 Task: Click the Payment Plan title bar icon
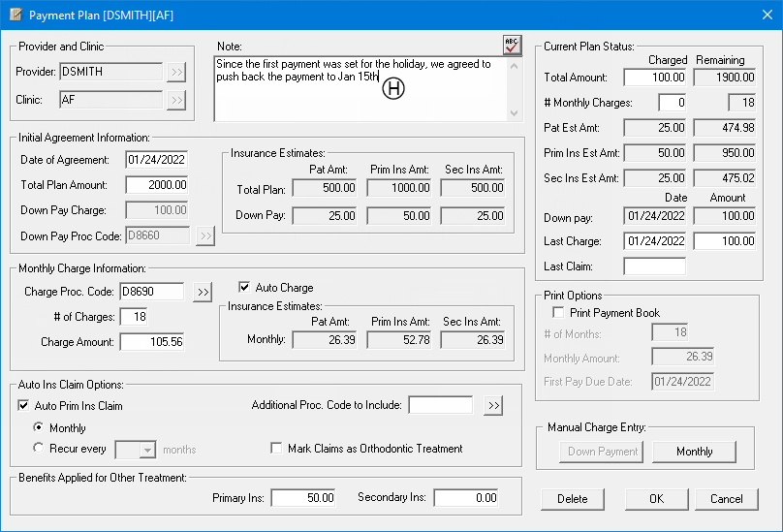pos(15,16)
